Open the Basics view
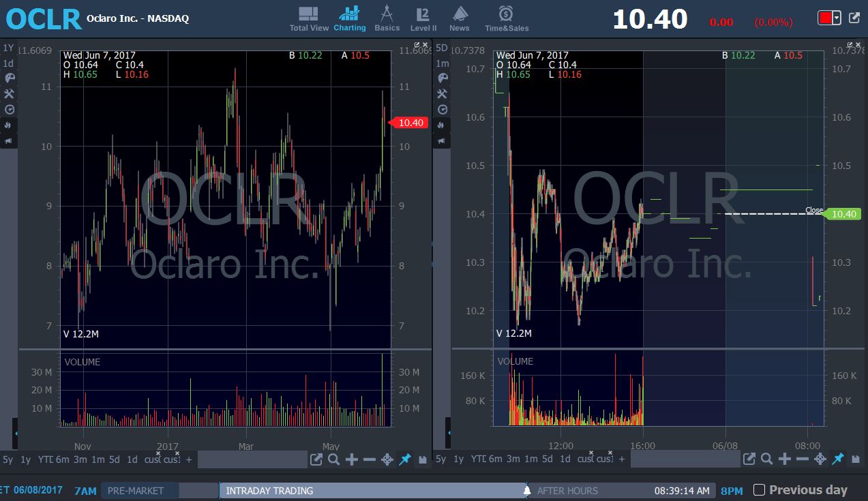Screen dimensions: 868x501 coord(387,18)
